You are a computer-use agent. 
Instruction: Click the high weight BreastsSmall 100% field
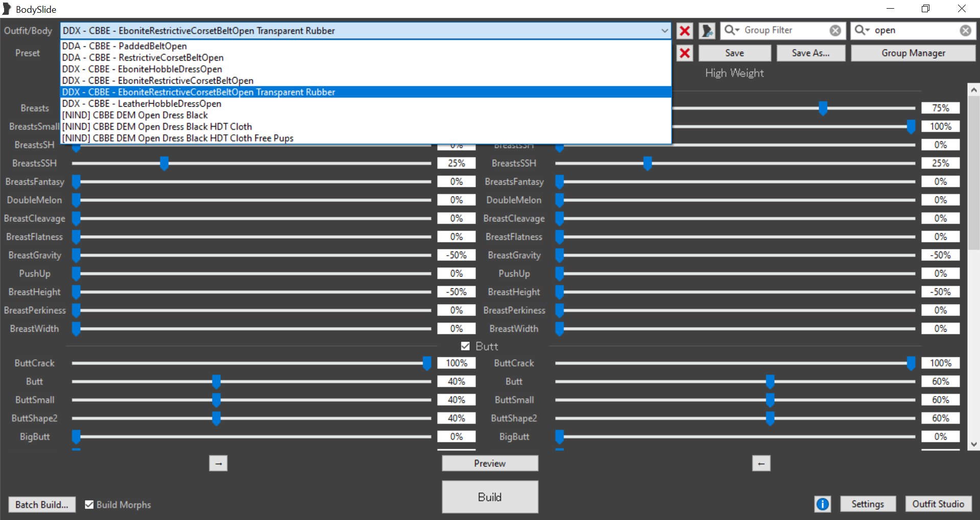[941, 127]
